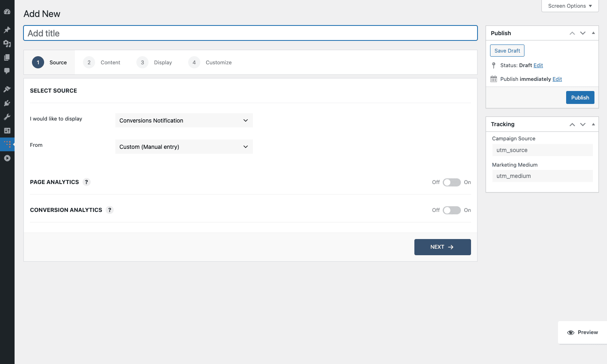Move the Publish box up
The image size is (607, 364).
tap(572, 33)
